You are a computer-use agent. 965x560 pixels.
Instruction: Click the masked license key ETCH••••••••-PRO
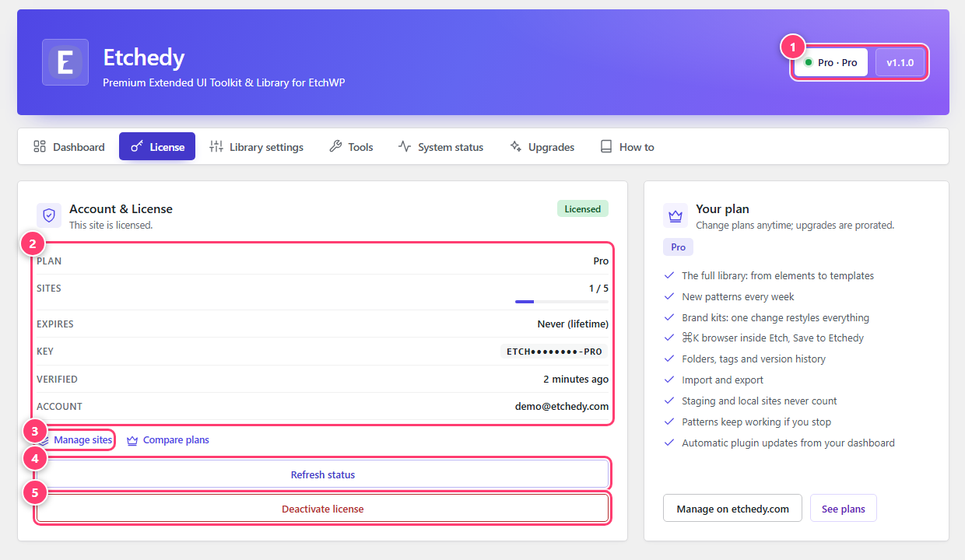[x=554, y=352]
